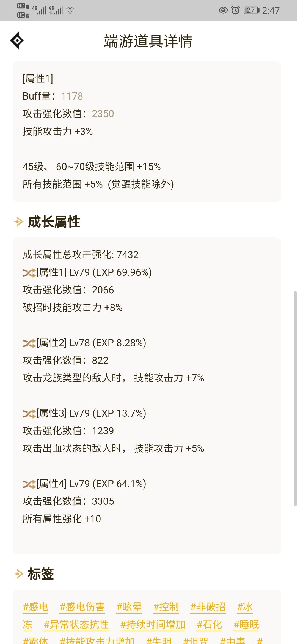Select the #眩晕 tag
This screenshot has width=297, height=644.
tap(129, 607)
